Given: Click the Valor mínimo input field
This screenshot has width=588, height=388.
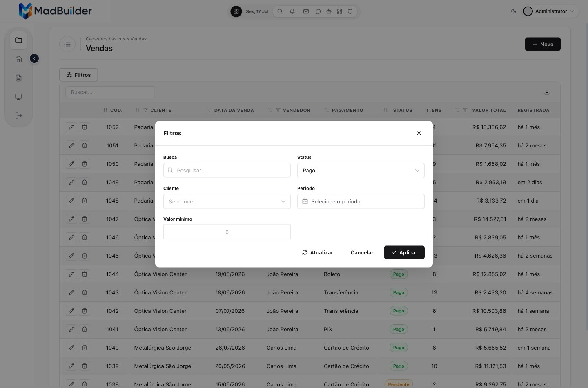Looking at the screenshot, I should pos(227,232).
